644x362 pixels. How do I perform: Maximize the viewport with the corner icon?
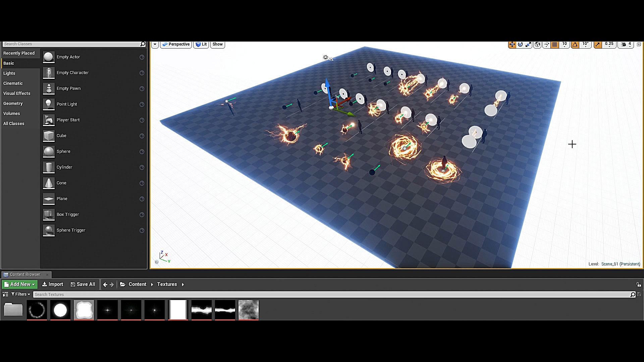639,44
